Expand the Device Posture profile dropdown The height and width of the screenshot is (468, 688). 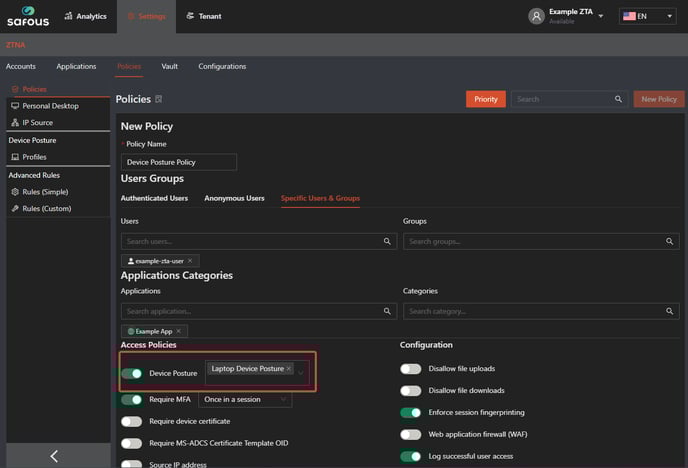[x=301, y=373]
